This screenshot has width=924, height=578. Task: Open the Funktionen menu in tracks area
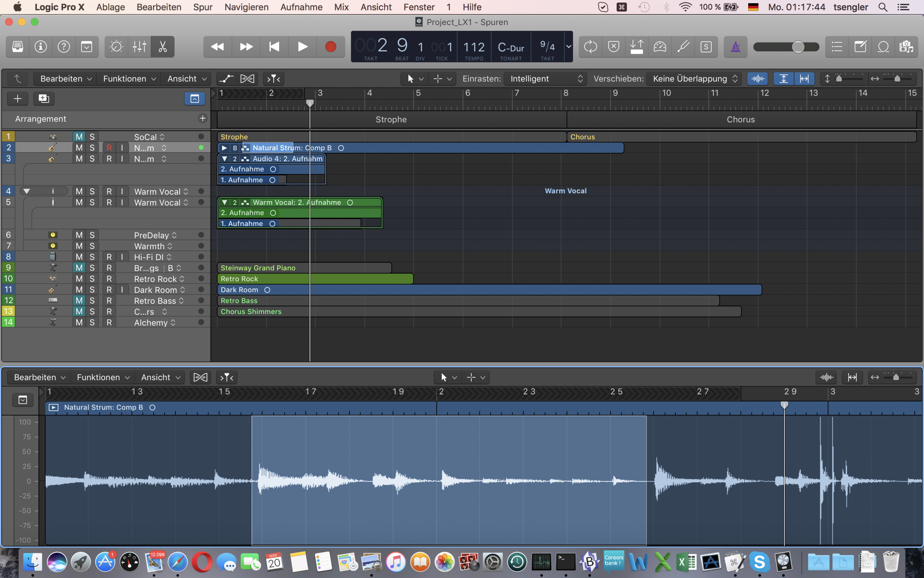[129, 79]
